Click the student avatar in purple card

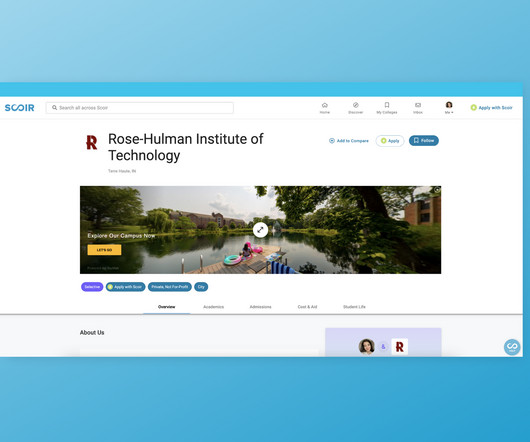[x=366, y=346]
